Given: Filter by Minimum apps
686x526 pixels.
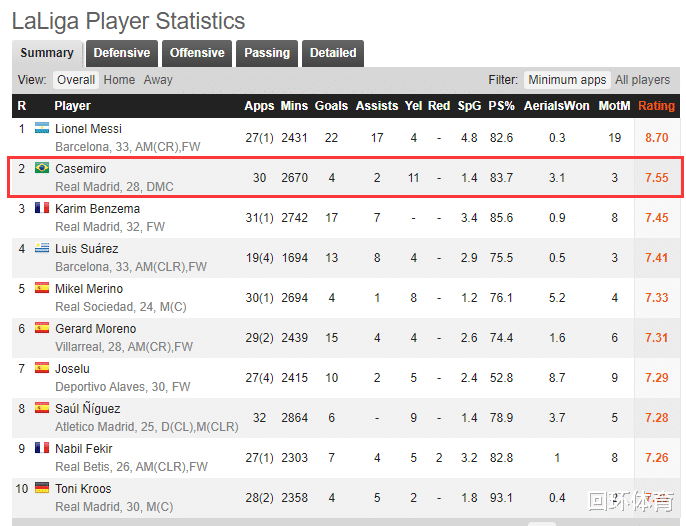Looking at the screenshot, I should (567, 80).
